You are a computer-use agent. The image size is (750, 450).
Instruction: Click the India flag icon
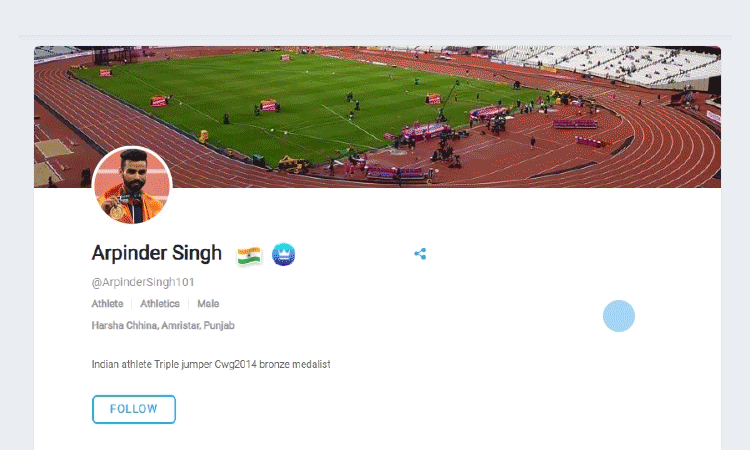[249, 255]
